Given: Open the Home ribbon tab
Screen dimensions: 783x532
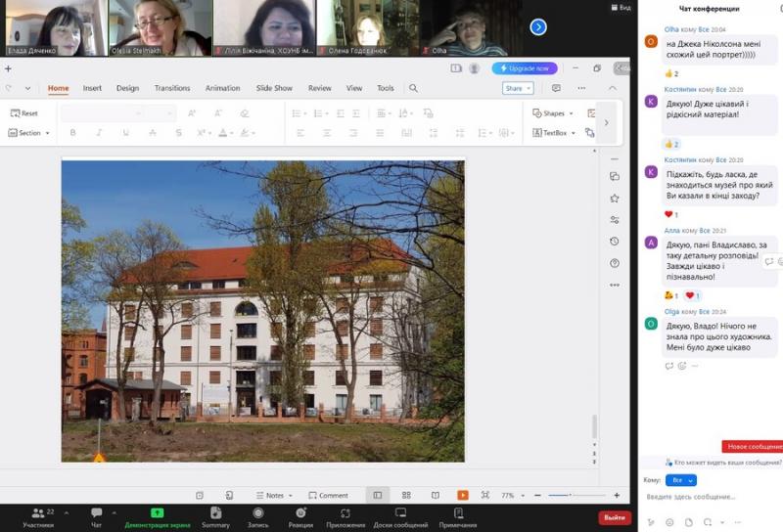Looking at the screenshot, I should (x=58, y=88).
